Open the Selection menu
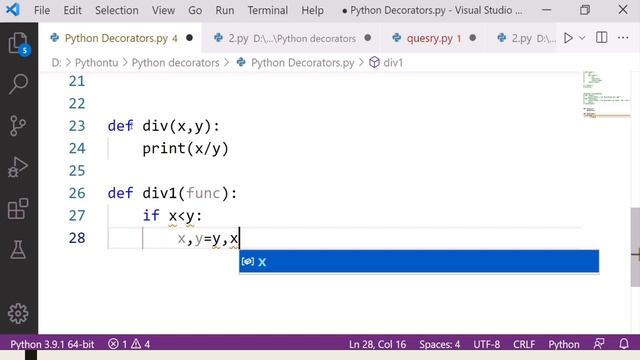Screen dimensions: 640x360 [x=117, y=10]
